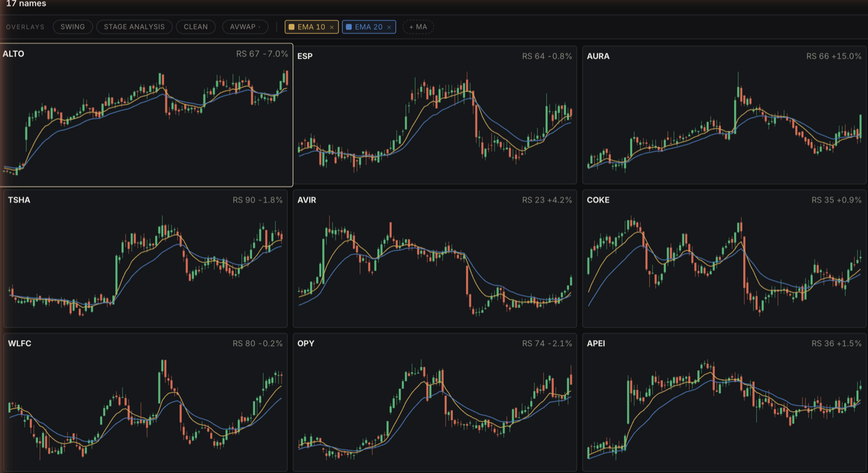Click the 'RS 35 +0.9%' stat
The height and width of the screenshot is (473, 868).
(837, 200)
